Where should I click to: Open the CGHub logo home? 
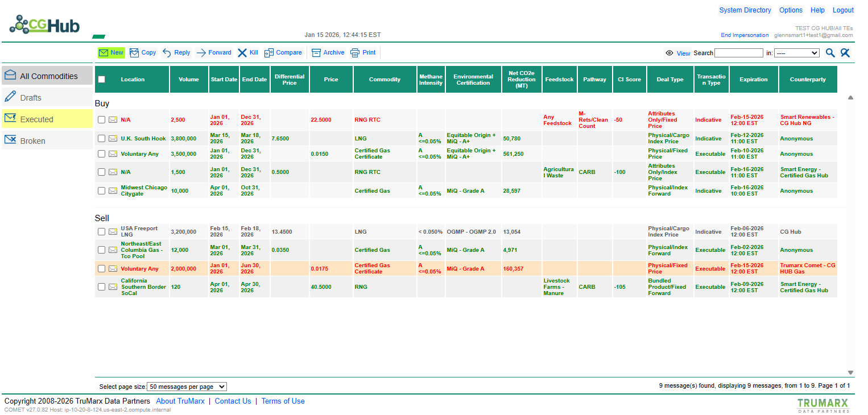44,25
